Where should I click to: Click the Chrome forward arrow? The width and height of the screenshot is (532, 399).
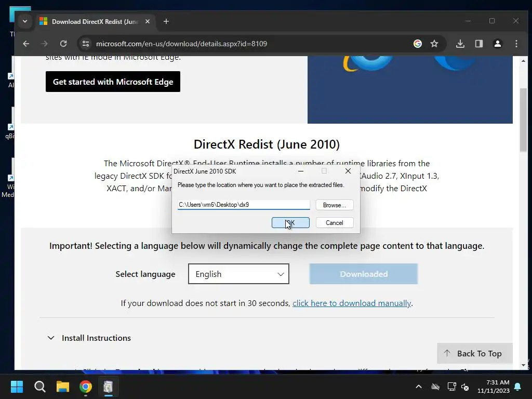pos(45,44)
